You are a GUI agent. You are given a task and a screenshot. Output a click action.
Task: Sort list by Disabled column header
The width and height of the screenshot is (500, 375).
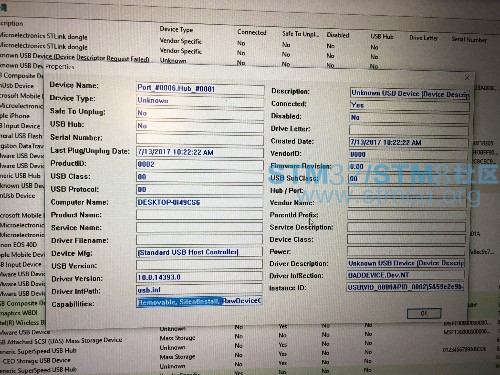tap(338, 35)
